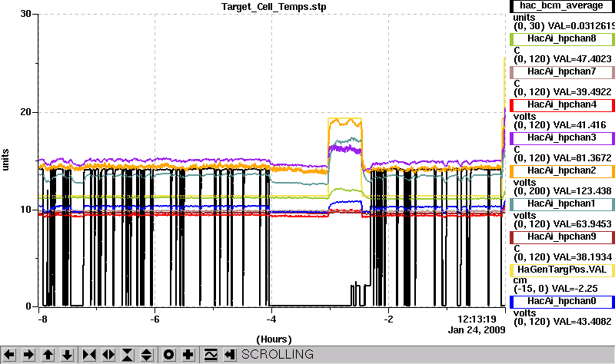Viewport: 615px width, 364px height.
Task: Click the 30 tick label on y-axis
Action: pos(26,14)
